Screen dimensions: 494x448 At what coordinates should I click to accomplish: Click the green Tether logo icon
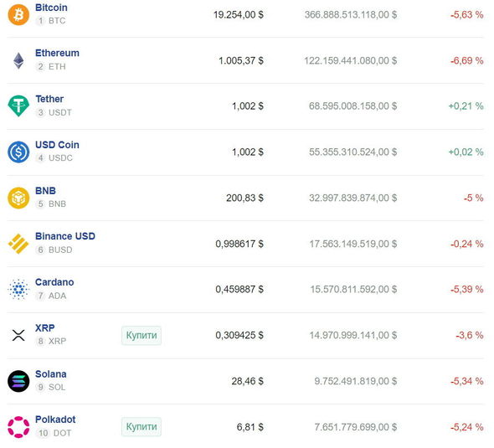(x=18, y=106)
